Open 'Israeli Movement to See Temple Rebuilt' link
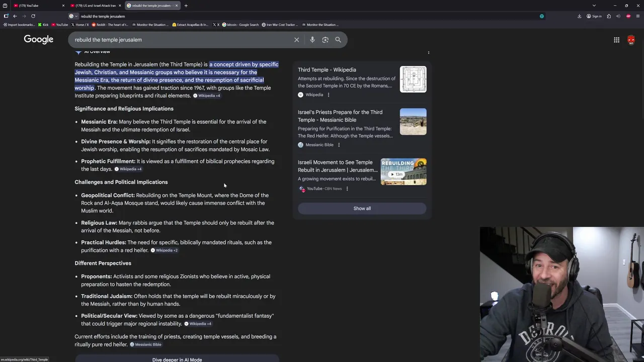Screen dimensions: 644x362 (338, 166)
